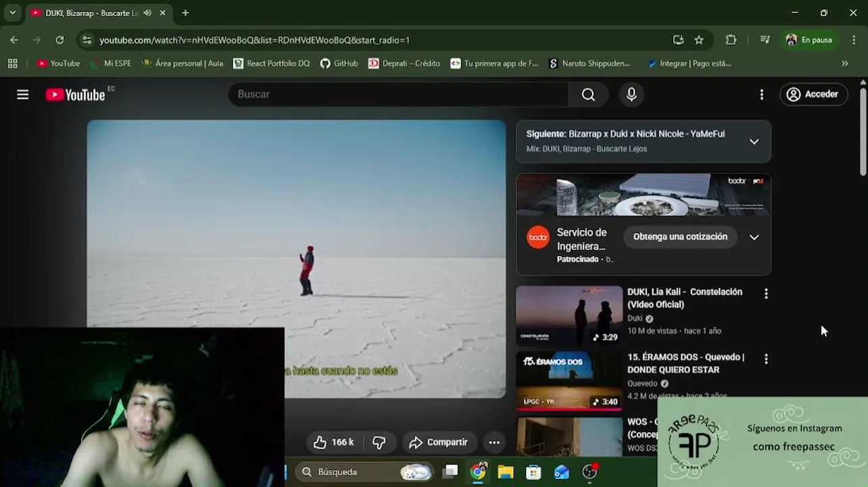This screenshot has width=868, height=487.
Task: Open Outlook from the taskbar
Action: click(x=562, y=471)
